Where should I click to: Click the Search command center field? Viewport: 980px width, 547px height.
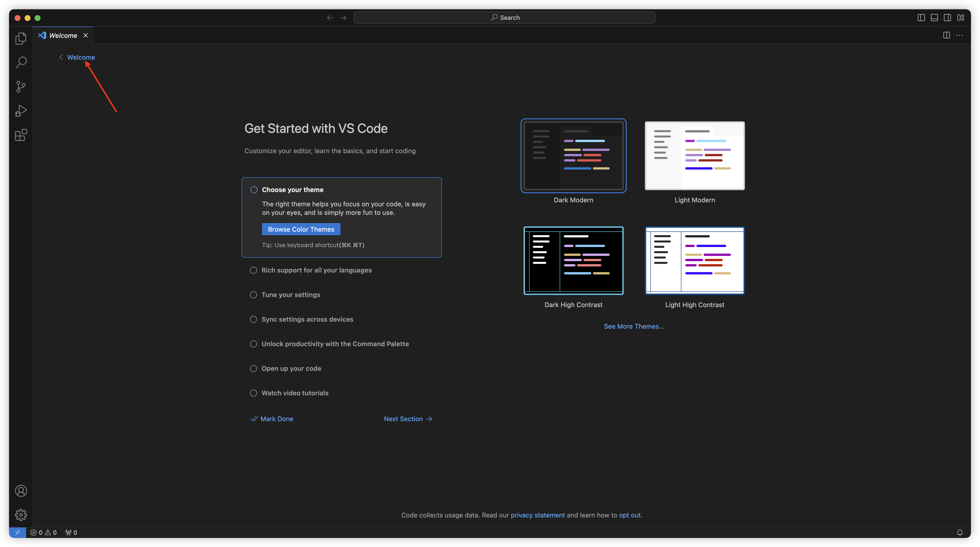coord(504,18)
